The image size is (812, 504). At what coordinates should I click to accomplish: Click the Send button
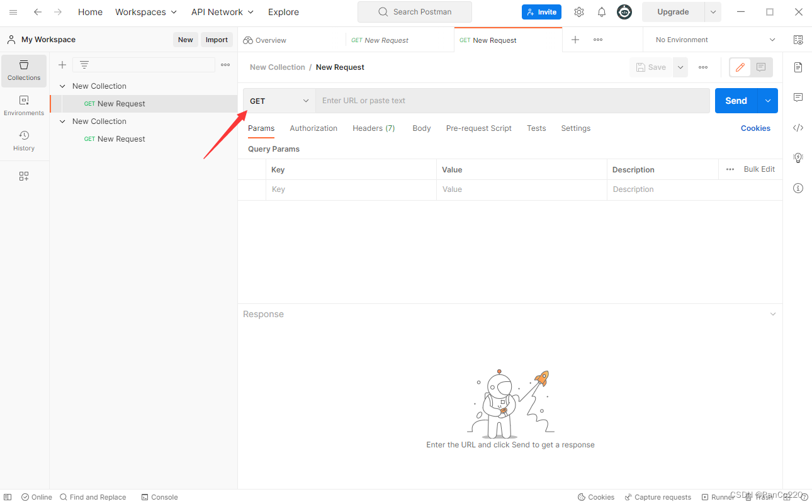736,101
